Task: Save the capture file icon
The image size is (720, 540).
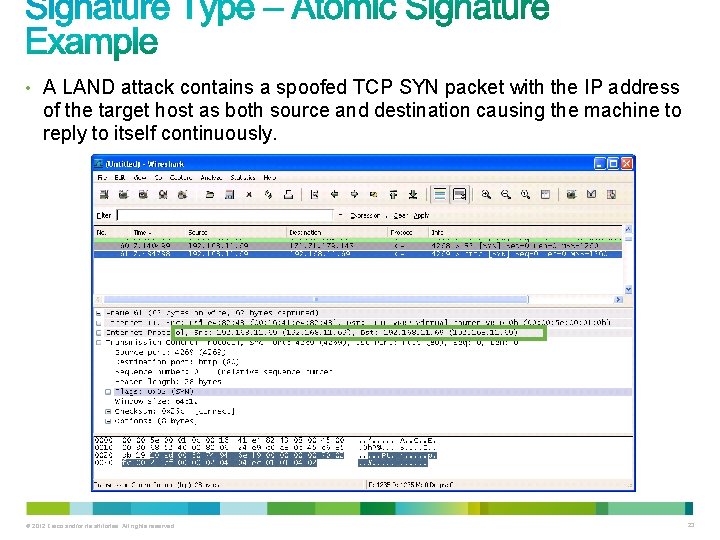Action: (x=230, y=195)
